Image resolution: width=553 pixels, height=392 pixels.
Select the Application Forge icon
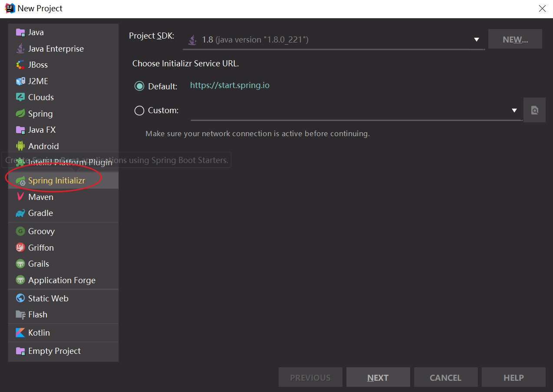click(20, 280)
